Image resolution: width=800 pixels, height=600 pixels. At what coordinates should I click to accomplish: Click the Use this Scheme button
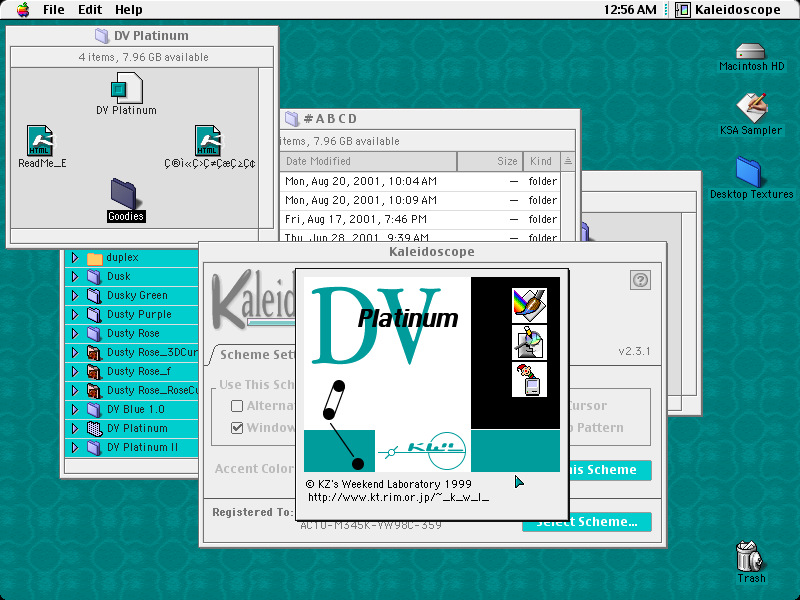pyautogui.click(x=610, y=470)
